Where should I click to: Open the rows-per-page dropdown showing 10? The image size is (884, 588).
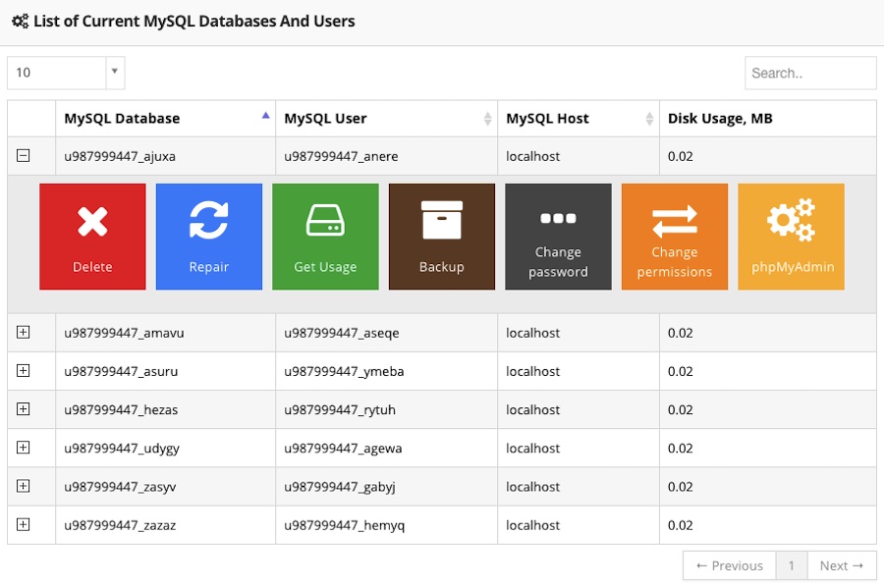point(66,73)
